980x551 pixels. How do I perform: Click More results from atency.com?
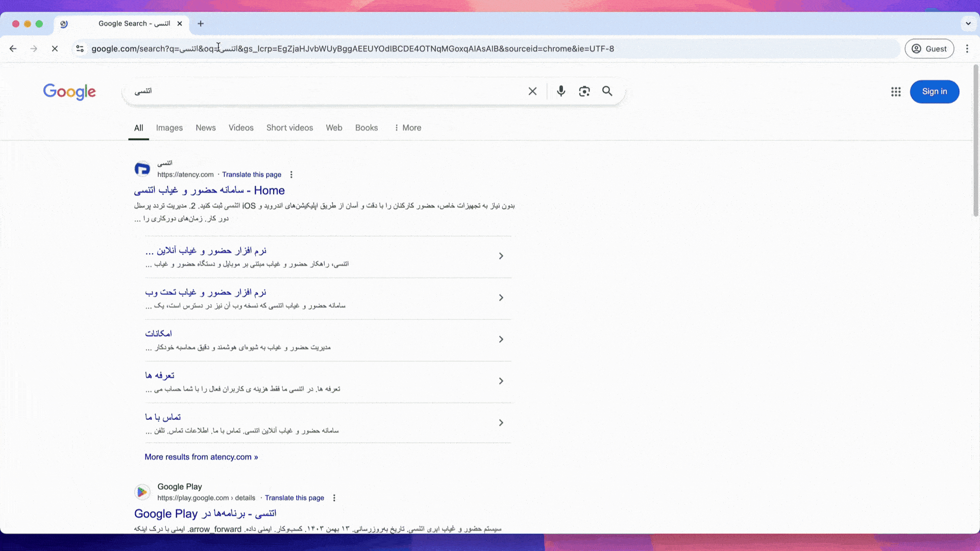click(201, 457)
